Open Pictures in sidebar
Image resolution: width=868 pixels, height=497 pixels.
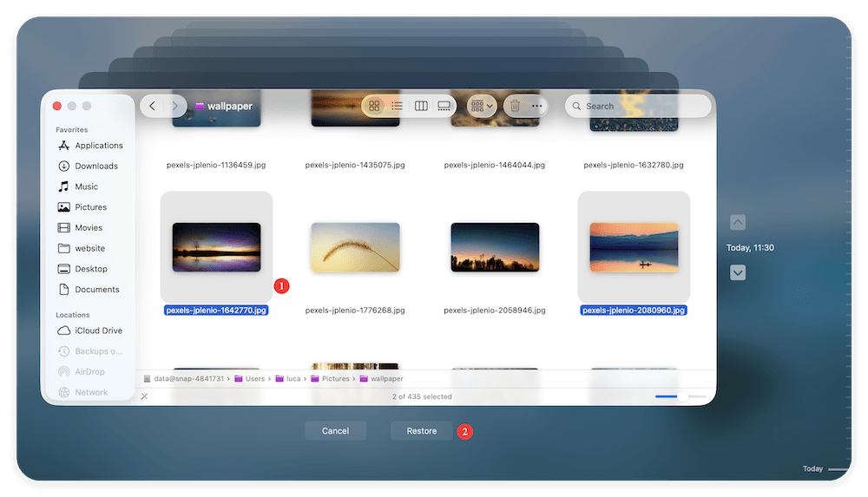(x=83, y=207)
